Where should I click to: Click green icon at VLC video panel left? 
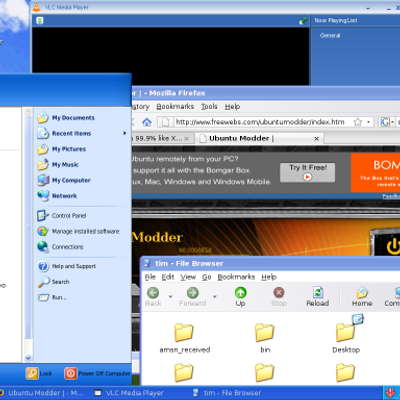(40, 21)
